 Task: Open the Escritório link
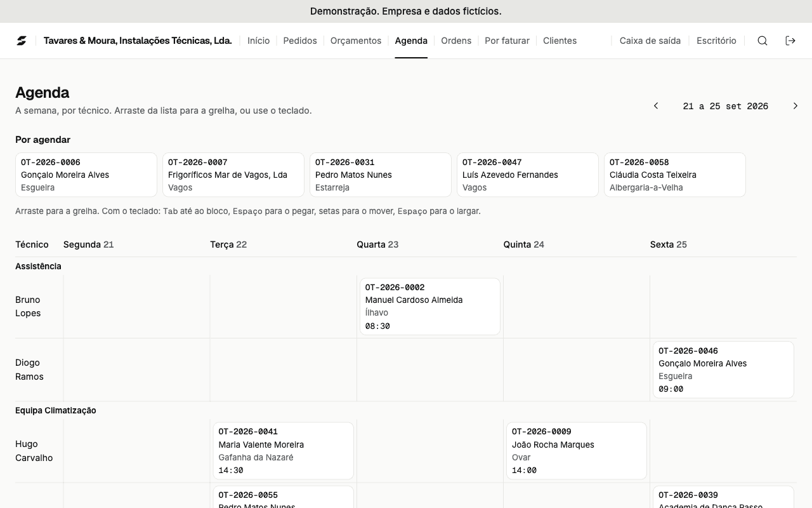pos(716,41)
